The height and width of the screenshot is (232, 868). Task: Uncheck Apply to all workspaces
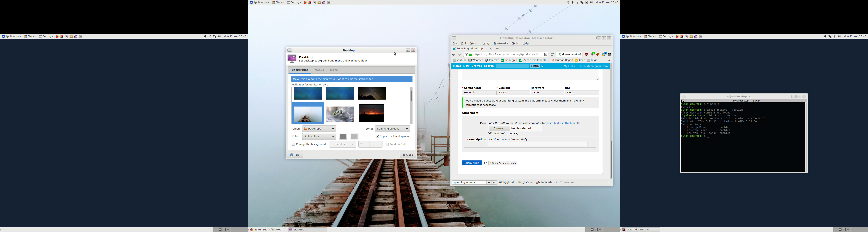[377, 136]
